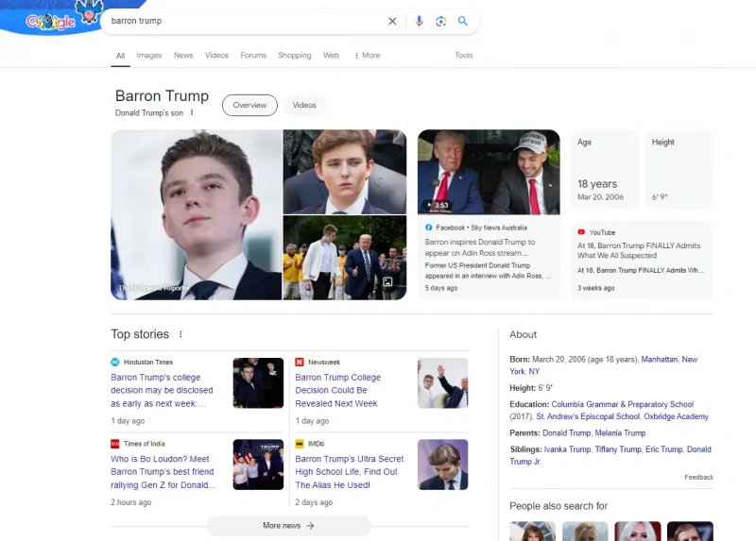Screen dimensions: 756x541
Task: Open the Forums tab
Action: 253,56
